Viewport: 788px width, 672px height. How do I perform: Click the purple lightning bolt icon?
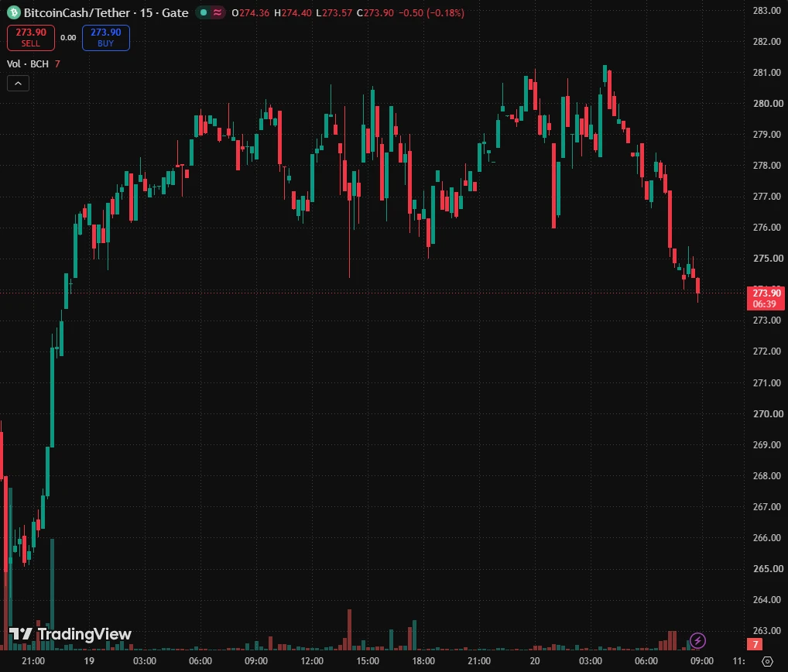click(697, 640)
